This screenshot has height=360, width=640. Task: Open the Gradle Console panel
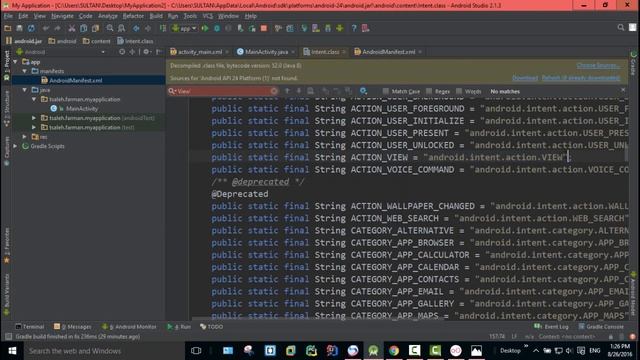(601, 327)
